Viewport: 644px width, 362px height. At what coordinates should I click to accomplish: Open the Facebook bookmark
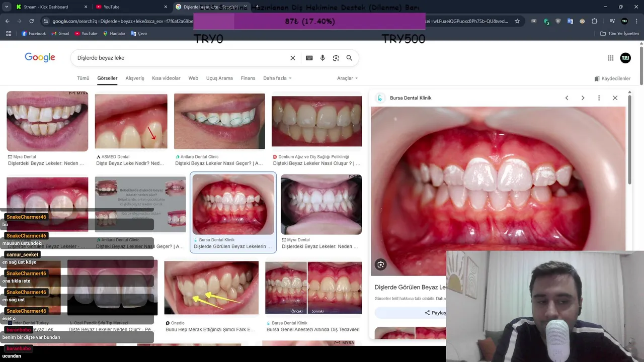click(x=34, y=34)
